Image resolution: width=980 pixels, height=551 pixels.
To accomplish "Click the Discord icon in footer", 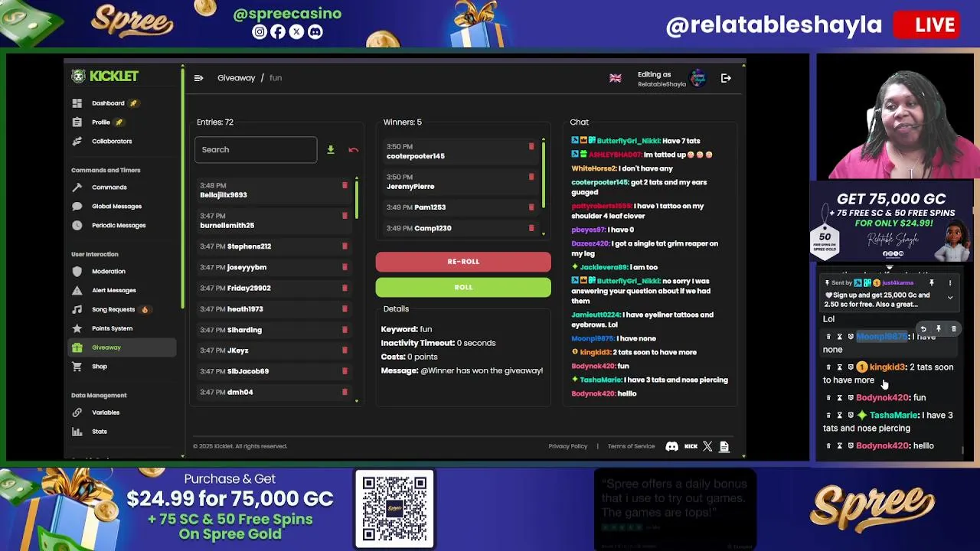I will pyautogui.click(x=671, y=446).
